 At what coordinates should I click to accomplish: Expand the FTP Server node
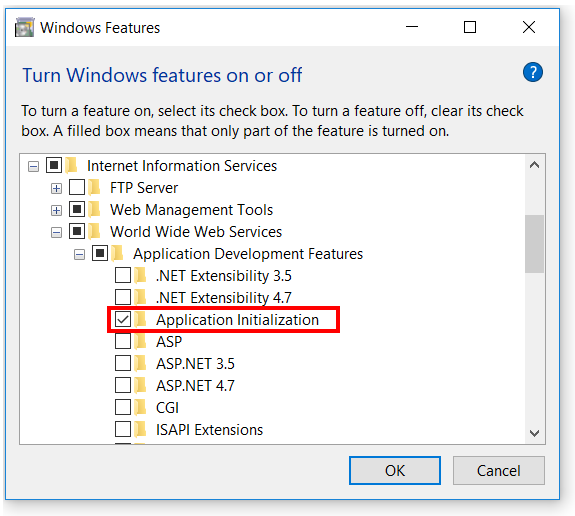tap(56, 189)
